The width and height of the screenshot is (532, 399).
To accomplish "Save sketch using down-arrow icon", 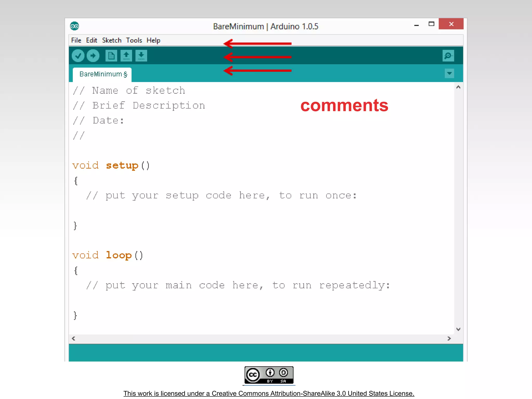I will (141, 56).
